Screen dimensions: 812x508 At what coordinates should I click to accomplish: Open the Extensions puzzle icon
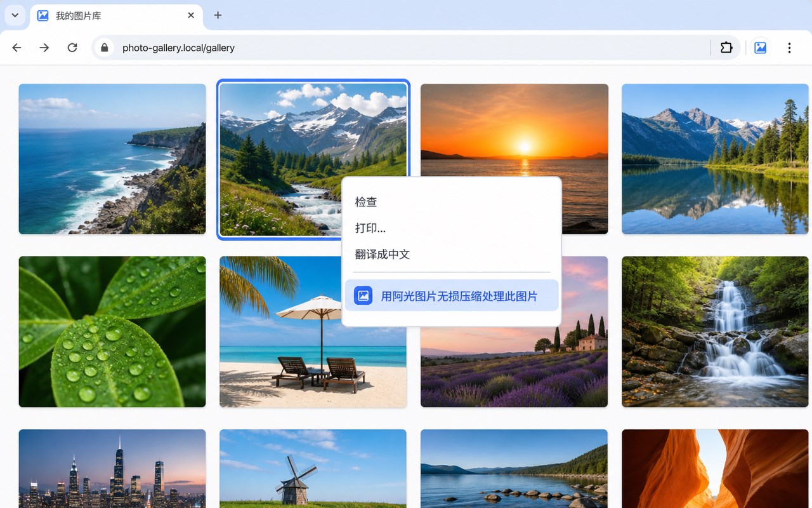(726, 48)
